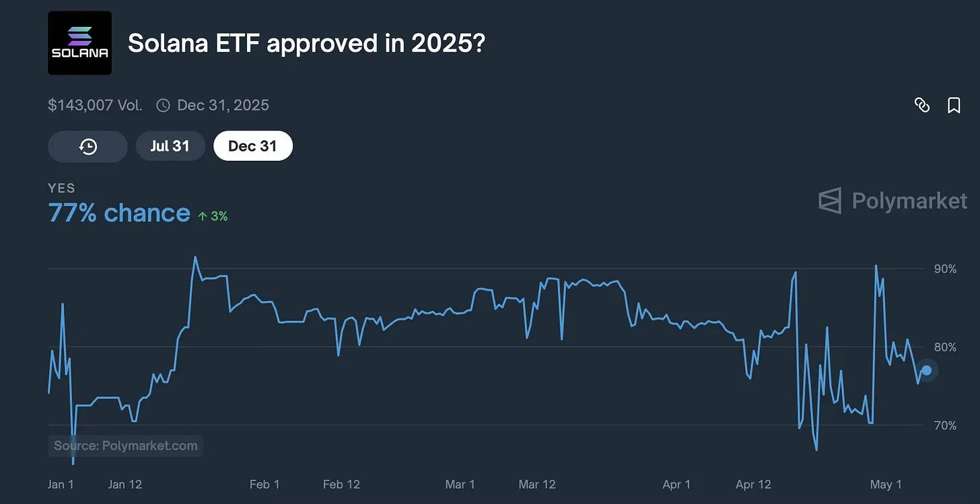Click the current price dot on chart
This screenshot has height=504, width=980.
[x=926, y=370]
